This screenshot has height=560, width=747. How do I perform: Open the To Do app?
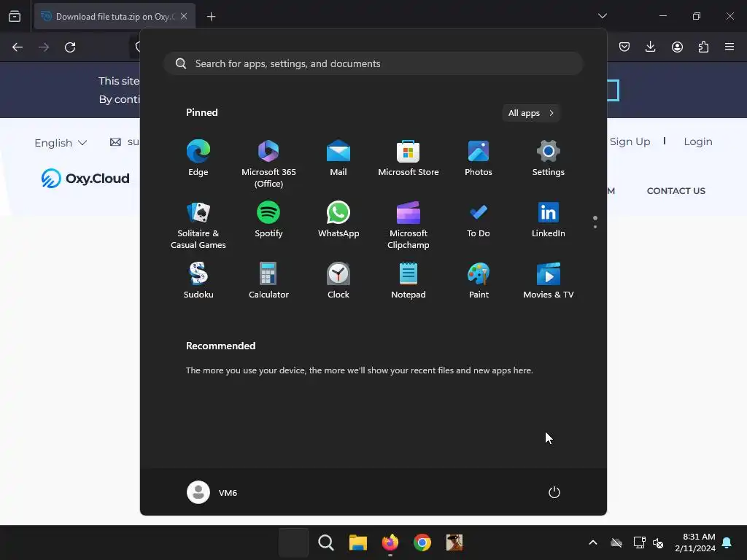pos(479,219)
